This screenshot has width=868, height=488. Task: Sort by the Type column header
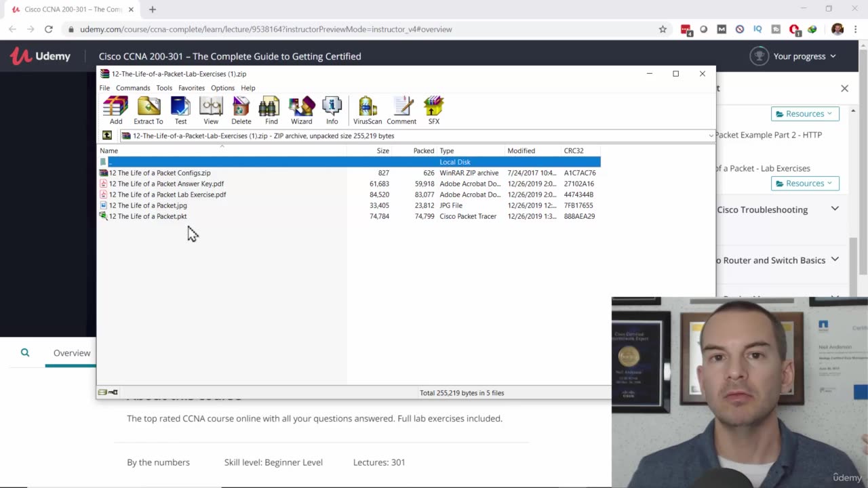(471, 150)
